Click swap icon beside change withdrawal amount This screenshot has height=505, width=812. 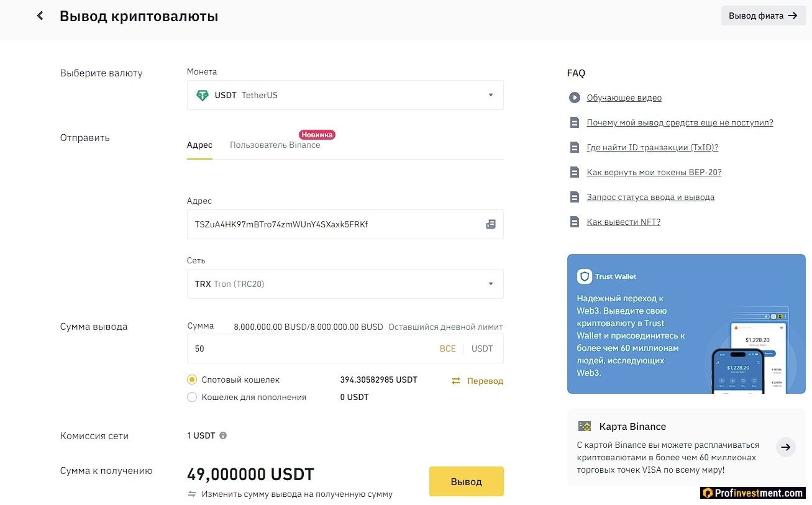pos(192,494)
